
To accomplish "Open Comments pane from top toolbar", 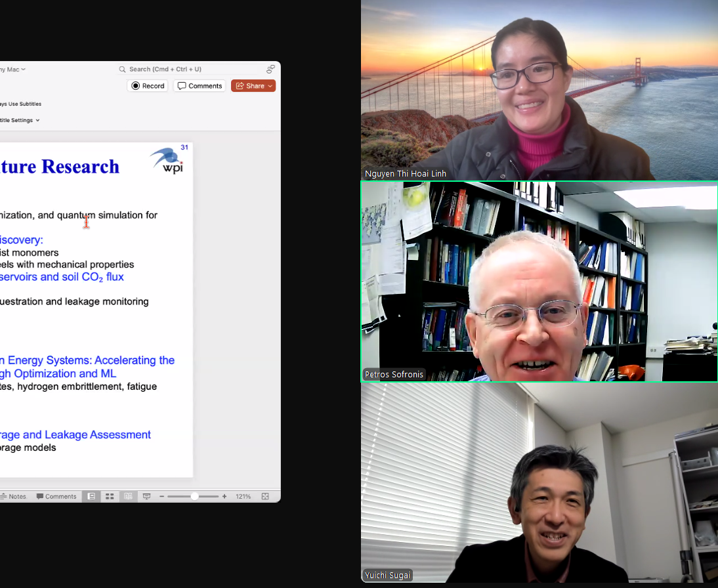I will point(200,86).
